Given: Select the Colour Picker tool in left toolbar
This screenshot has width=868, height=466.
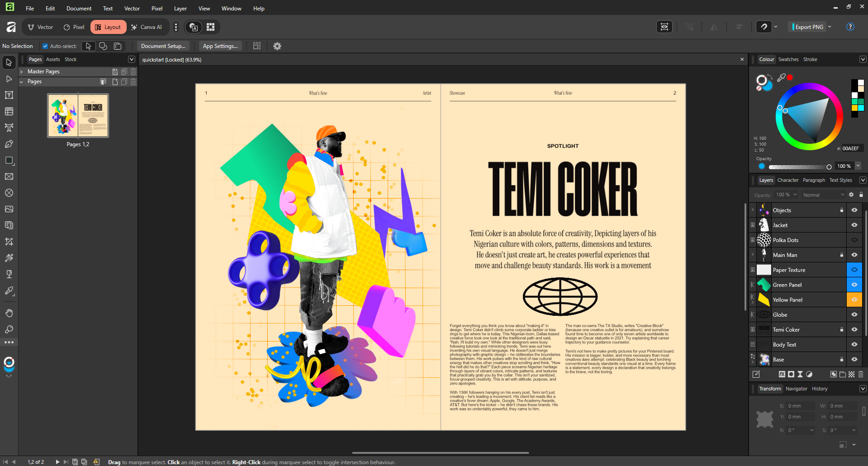Looking at the screenshot, I should click(9, 290).
